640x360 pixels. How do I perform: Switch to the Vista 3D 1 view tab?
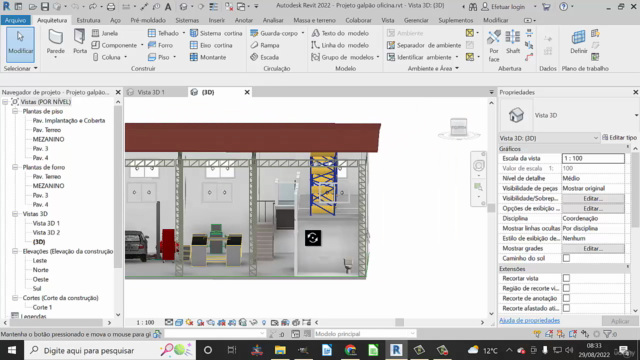pos(151,92)
